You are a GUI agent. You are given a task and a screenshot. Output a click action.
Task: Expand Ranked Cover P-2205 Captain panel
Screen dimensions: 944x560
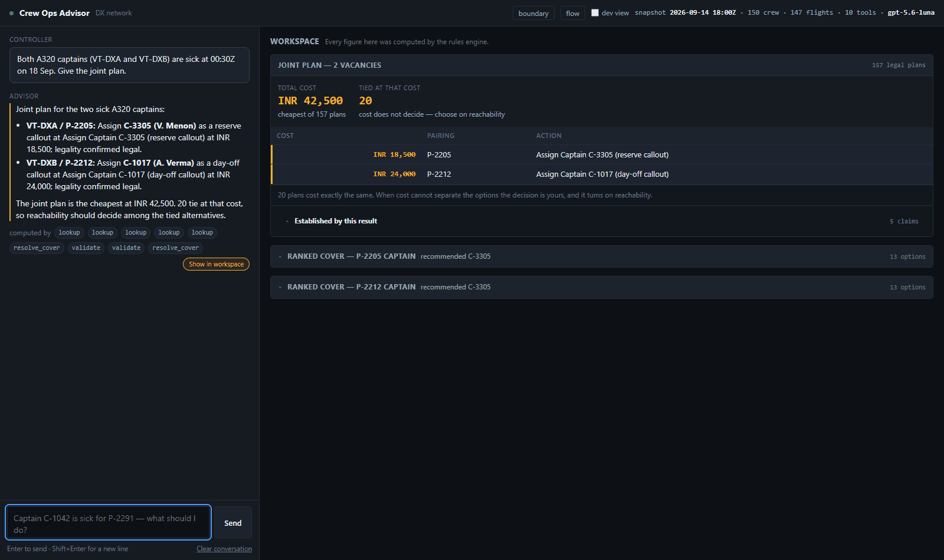click(602, 256)
